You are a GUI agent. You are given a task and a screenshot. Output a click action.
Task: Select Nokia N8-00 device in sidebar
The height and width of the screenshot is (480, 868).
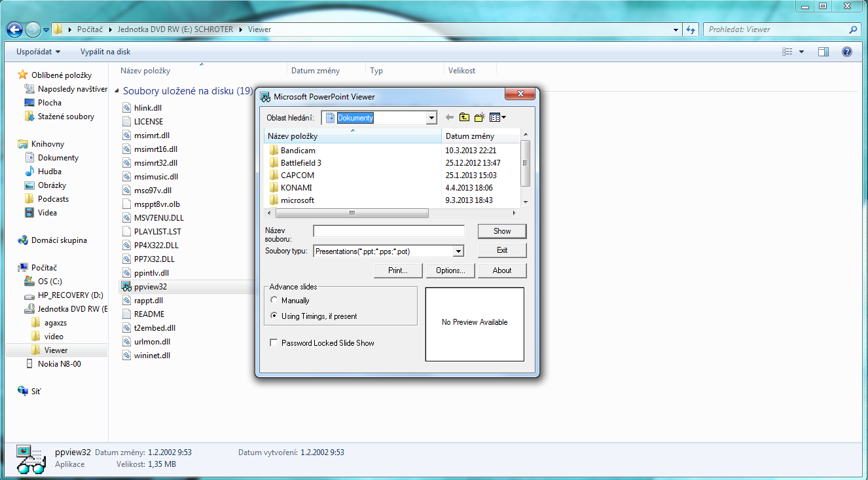53,364
